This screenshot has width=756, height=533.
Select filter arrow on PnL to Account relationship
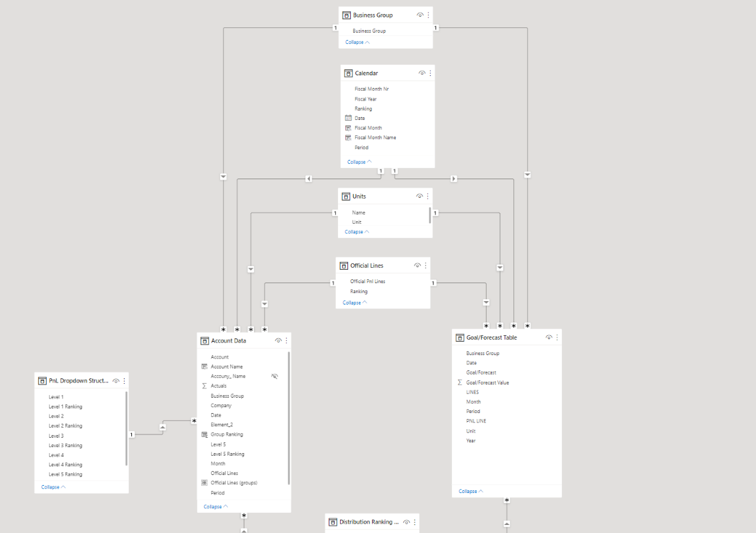[163, 428]
